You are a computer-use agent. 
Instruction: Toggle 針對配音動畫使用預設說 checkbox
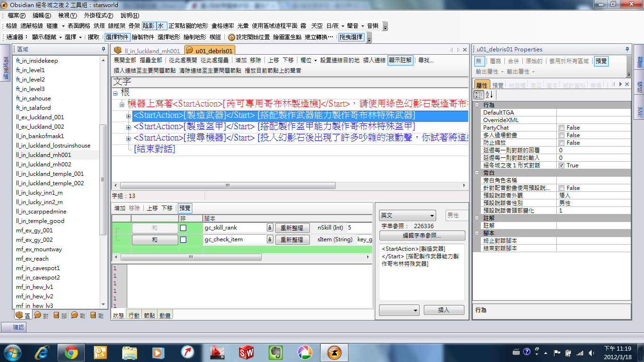click(x=561, y=188)
